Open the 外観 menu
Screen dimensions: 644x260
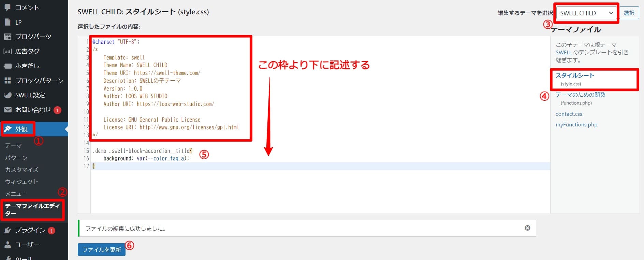click(21, 129)
